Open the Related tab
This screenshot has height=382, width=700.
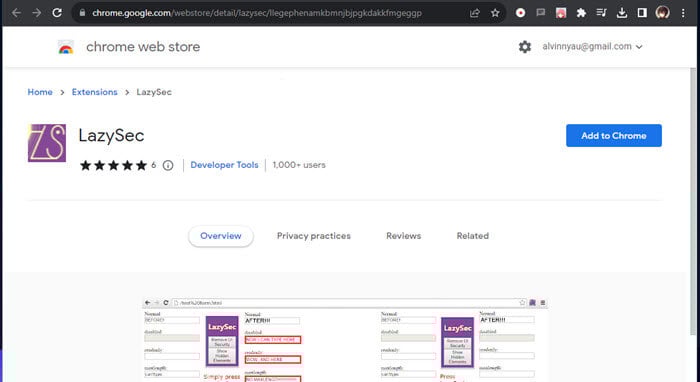(472, 236)
